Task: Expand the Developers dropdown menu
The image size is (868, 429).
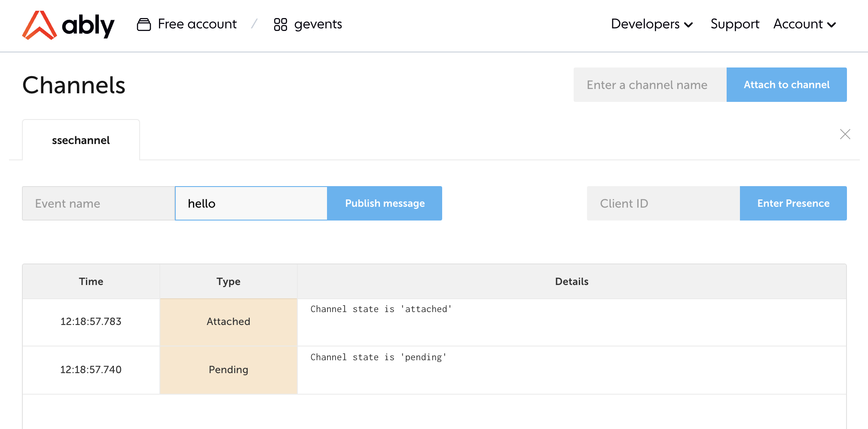Action: (x=651, y=24)
